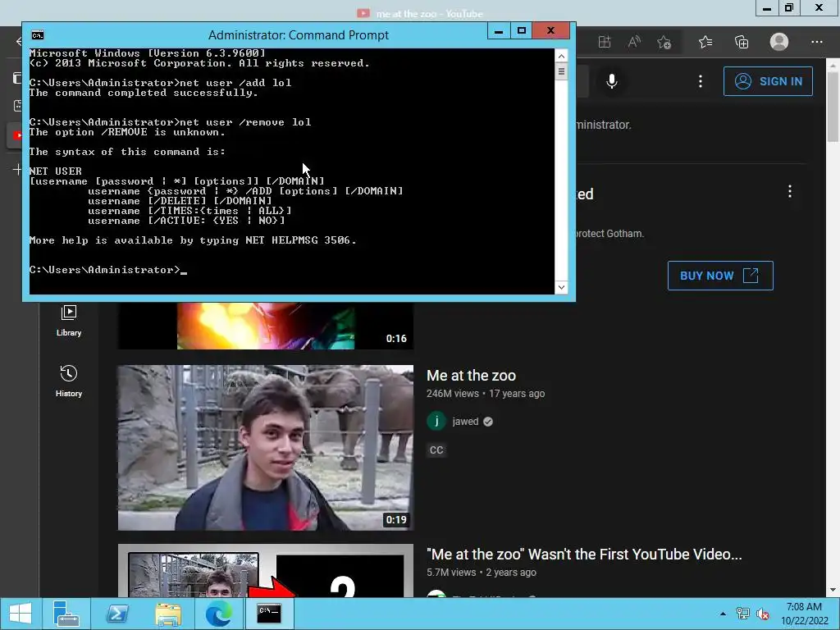Click the "5.7M views • 2 years ago" text
The image size is (840, 630).
tap(481, 573)
